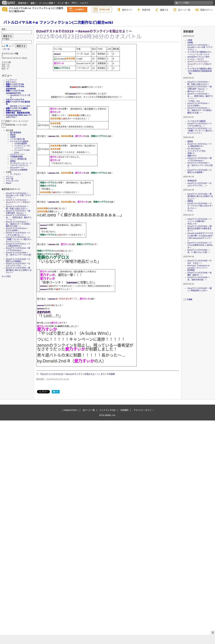The height and width of the screenshot is (644, 215).
Task: Open the 新規作成 dropdown menu in top bar
Action: point(23,3)
